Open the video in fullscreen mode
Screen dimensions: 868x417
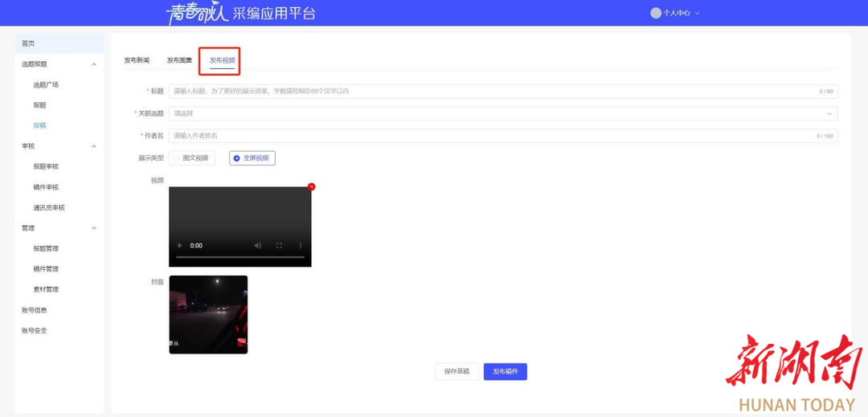coord(280,246)
